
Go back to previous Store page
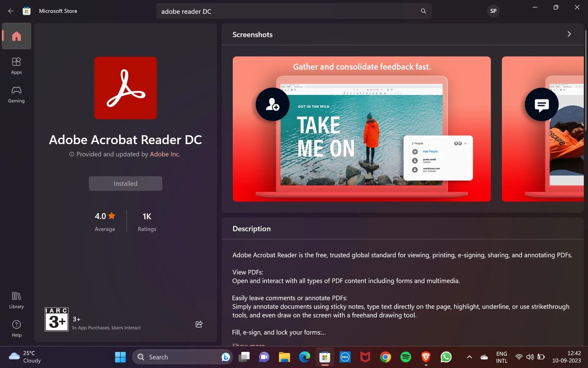coord(11,11)
